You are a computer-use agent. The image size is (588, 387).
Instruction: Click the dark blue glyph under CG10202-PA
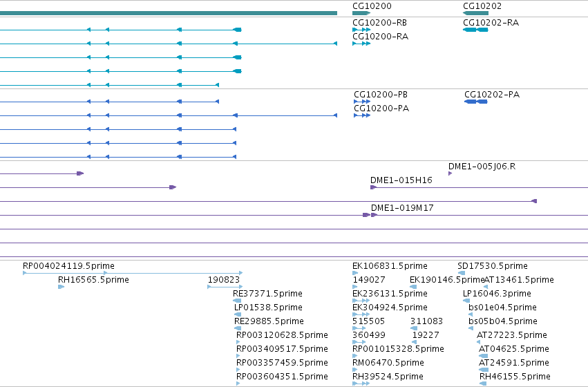(475, 102)
